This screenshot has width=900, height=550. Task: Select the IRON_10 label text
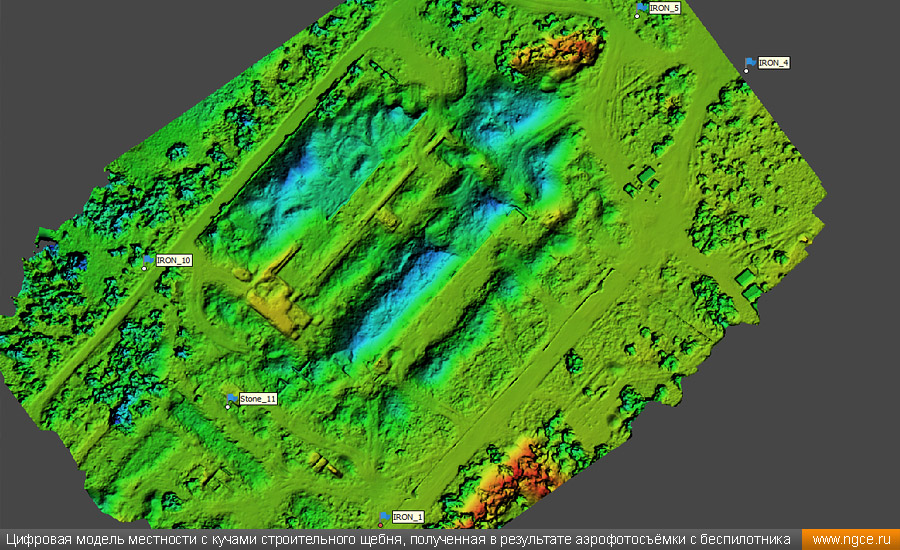pyautogui.click(x=174, y=261)
